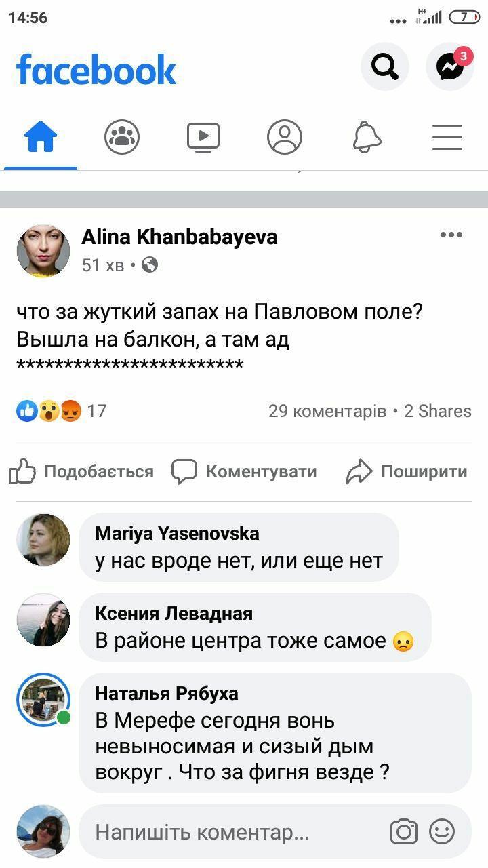Like the post with Подобається

coord(81,471)
